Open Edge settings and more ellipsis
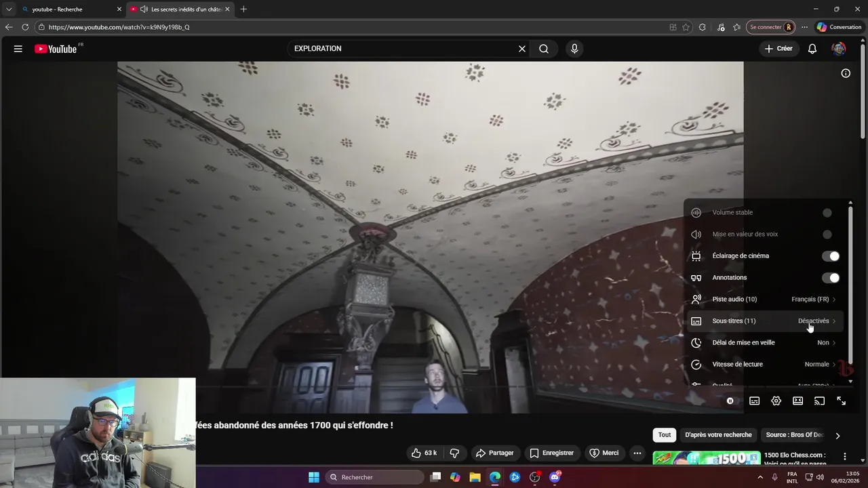The height and width of the screenshot is (488, 868). (x=804, y=27)
